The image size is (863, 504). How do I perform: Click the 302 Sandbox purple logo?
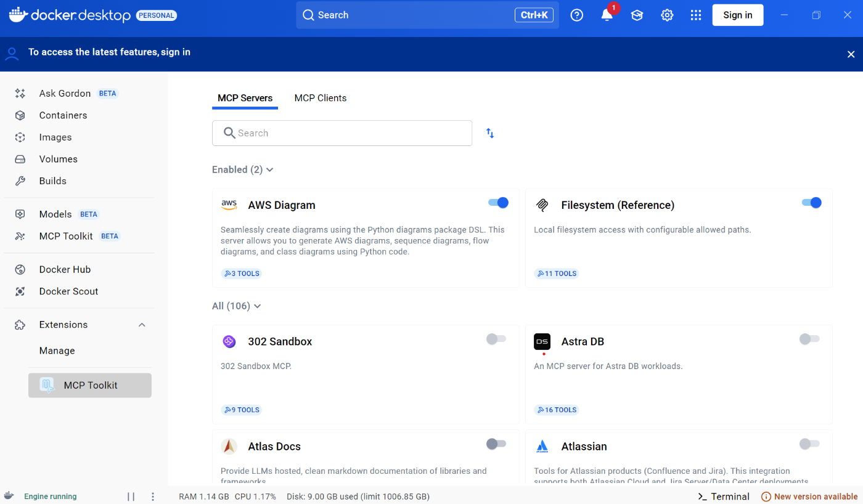click(x=229, y=341)
